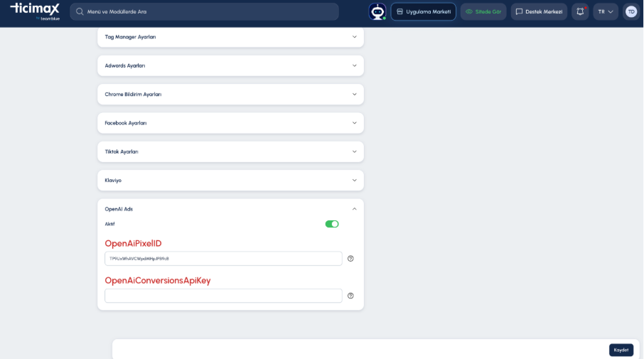The image size is (644, 359).
Task: Open Uygulama Marketi
Action: tap(423, 11)
